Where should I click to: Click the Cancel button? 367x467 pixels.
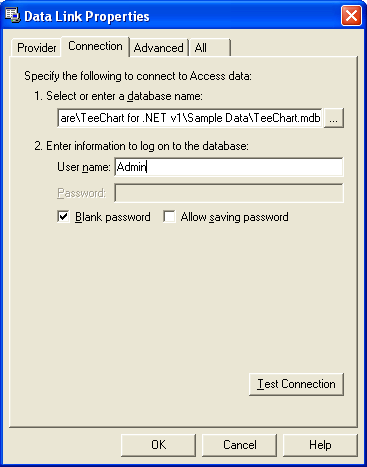[239, 445]
